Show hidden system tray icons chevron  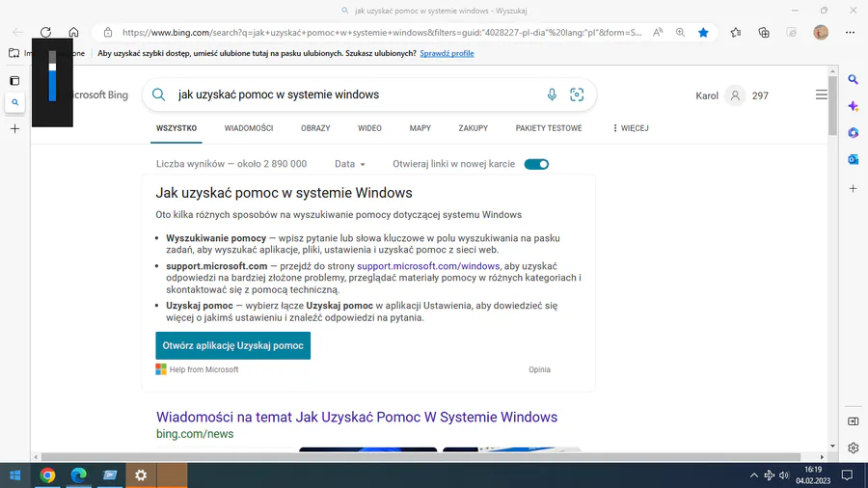(754, 475)
